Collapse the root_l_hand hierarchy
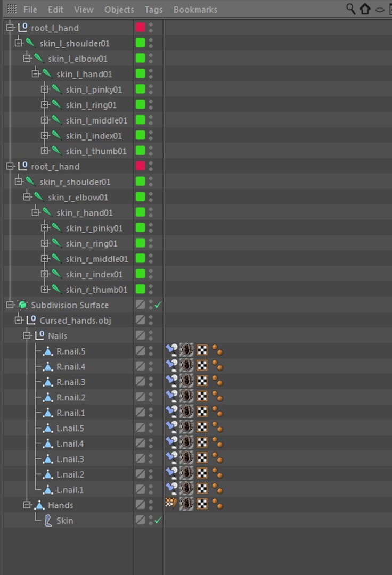Image resolution: width=392 pixels, height=575 pixels. pyautogui.click(x=10, y=28)
